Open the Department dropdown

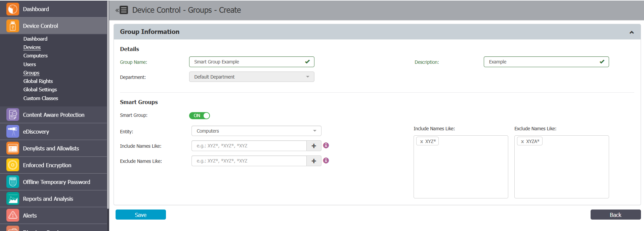tap(252, 77)
